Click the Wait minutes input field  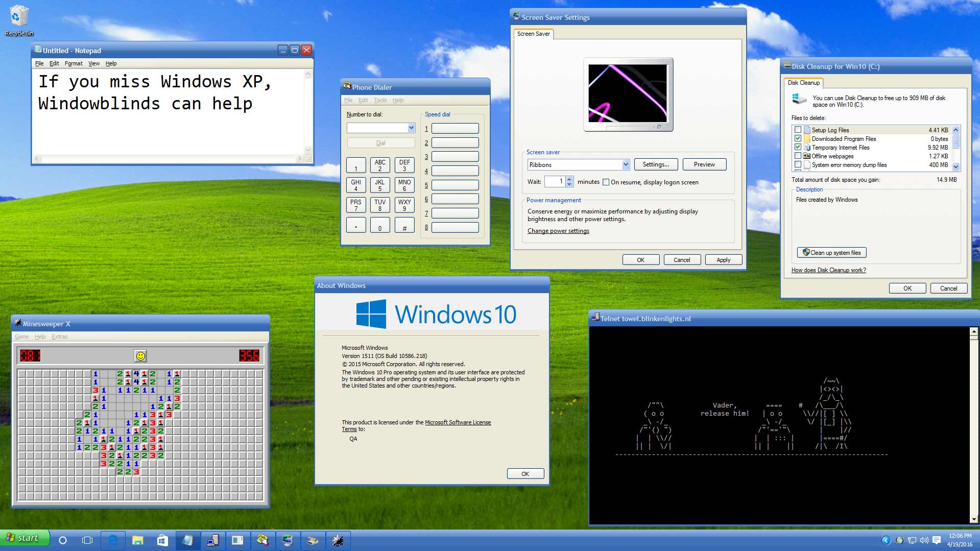click(555, 181)
